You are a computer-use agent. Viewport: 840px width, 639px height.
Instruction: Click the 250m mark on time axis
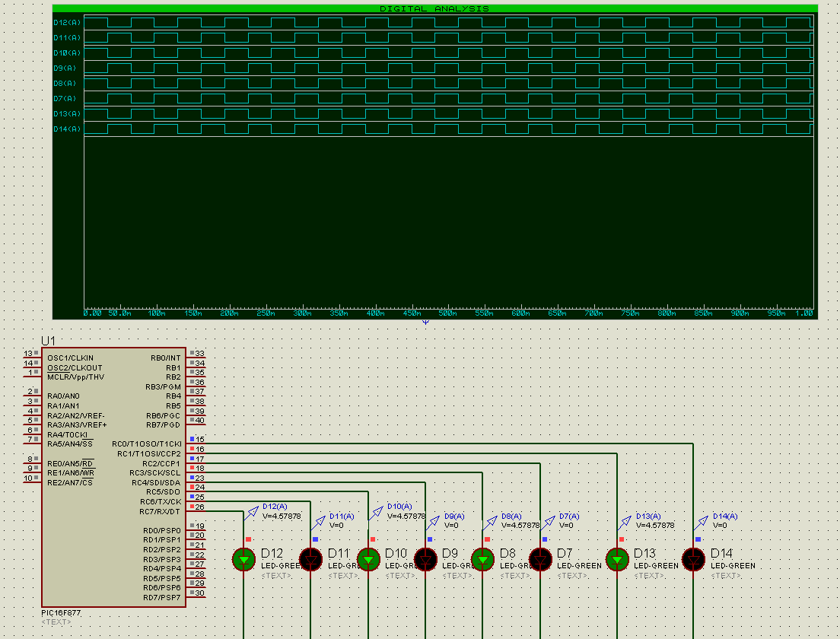pos(266,313)
